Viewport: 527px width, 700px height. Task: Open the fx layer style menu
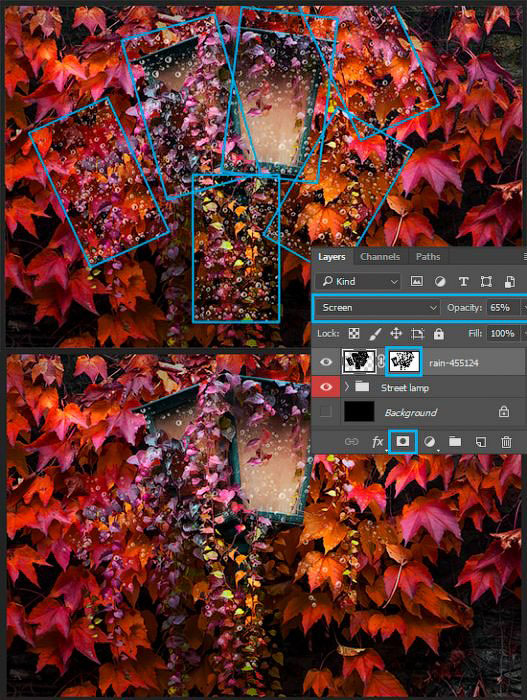[x=377, y=442]
